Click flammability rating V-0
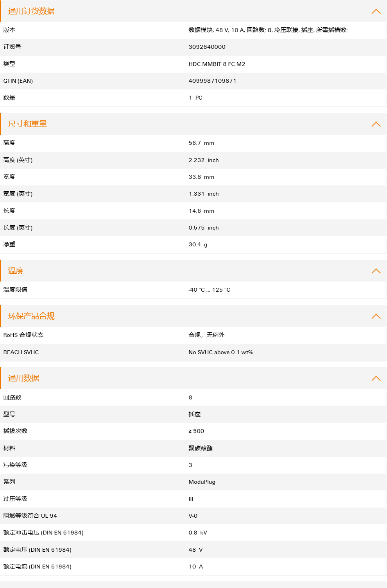387x588 pixels. [x=193, y=516]
